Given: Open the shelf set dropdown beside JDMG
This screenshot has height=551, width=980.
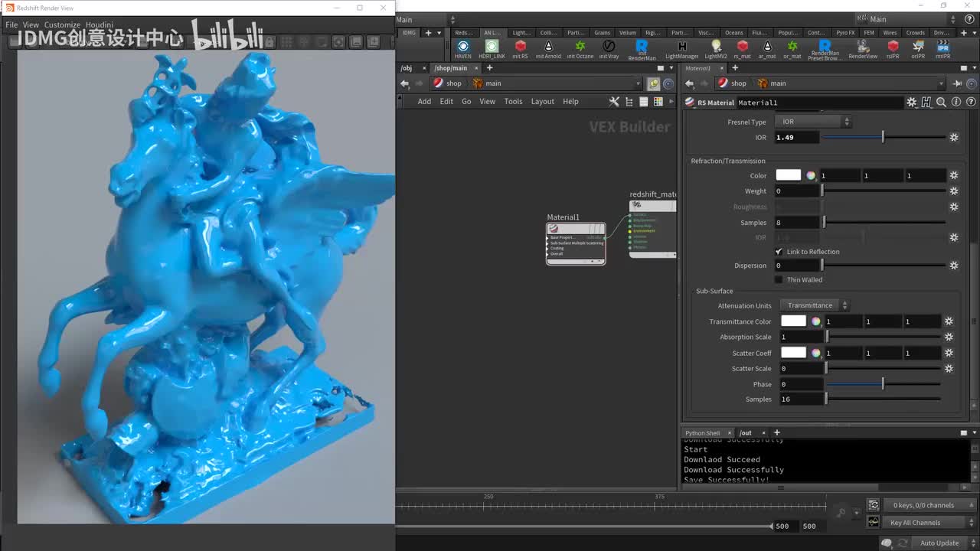Looking at the screenshot, I should [x=439, y=33].
